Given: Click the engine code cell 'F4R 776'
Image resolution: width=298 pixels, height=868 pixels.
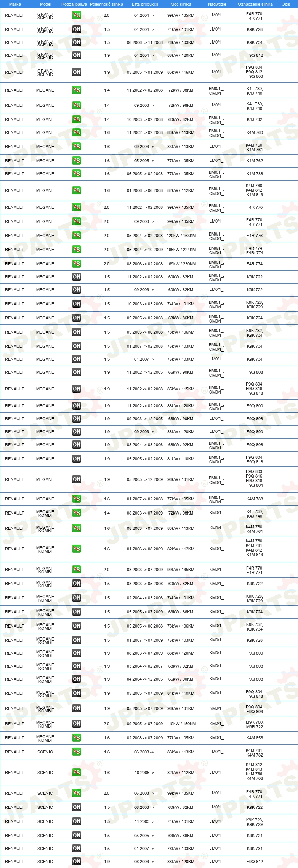Looking at the screenshot, I should [x=255, y=236].
